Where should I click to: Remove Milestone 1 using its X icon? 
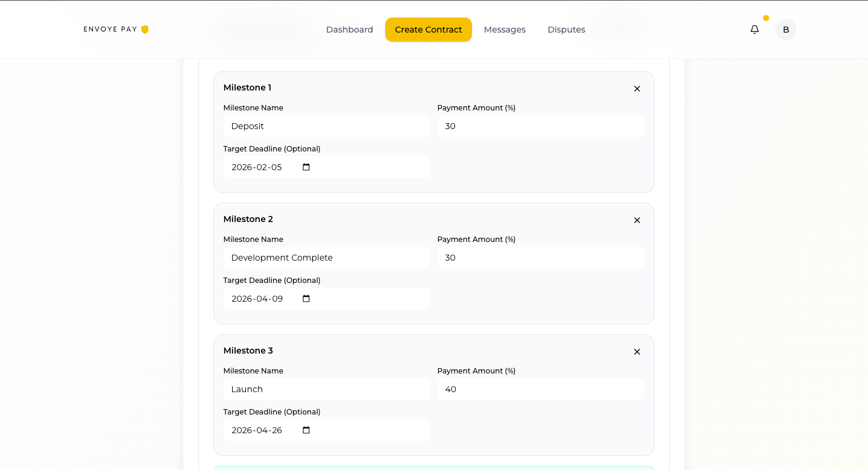point(637,89)
